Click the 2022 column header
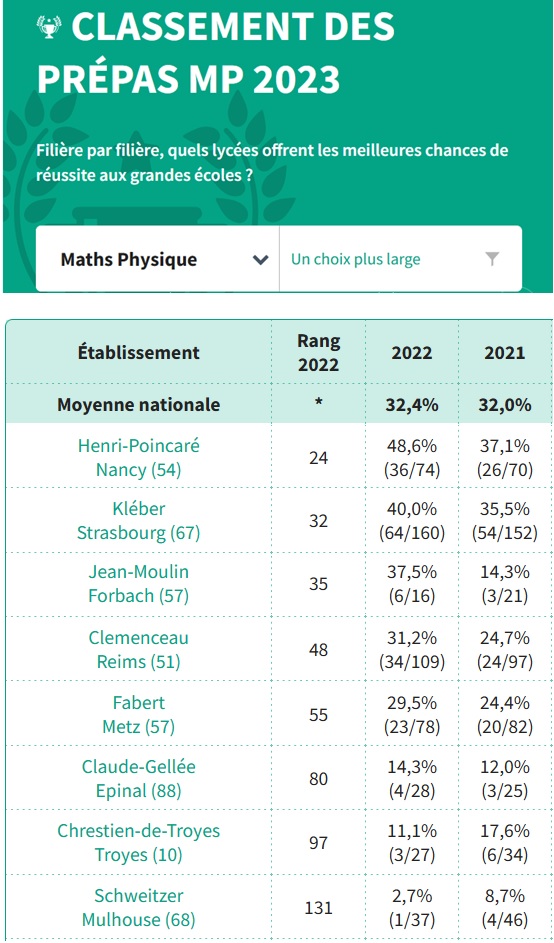 [x=411, y=352]
